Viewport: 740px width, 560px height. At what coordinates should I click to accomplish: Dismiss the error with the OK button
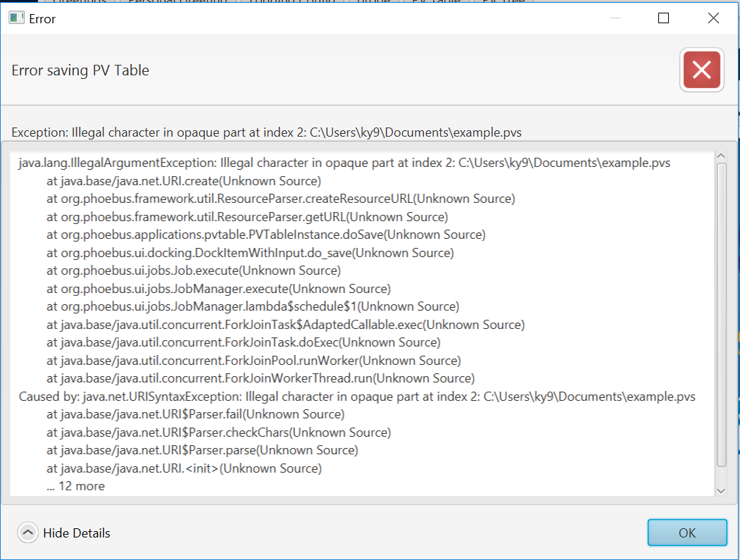coord(687,533)
